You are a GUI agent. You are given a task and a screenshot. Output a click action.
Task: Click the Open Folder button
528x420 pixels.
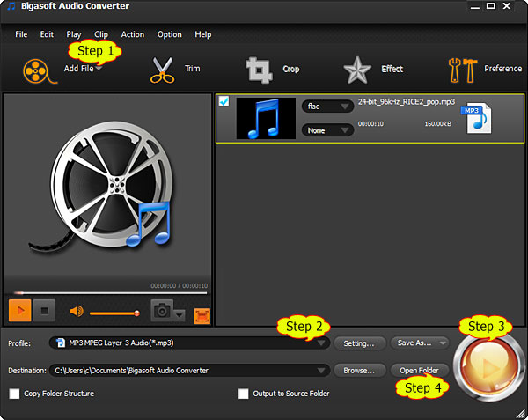(419, 371)
